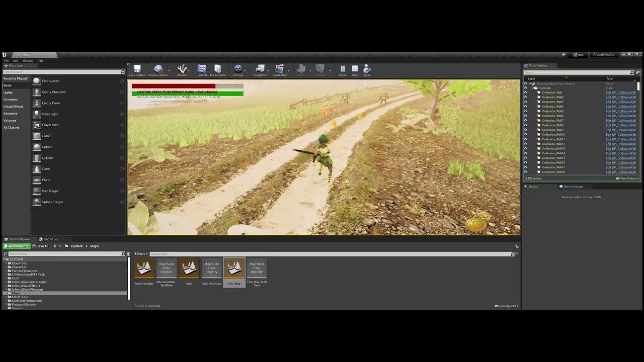
Task: Click the World Outliner search field
Action: pos(578,72)
